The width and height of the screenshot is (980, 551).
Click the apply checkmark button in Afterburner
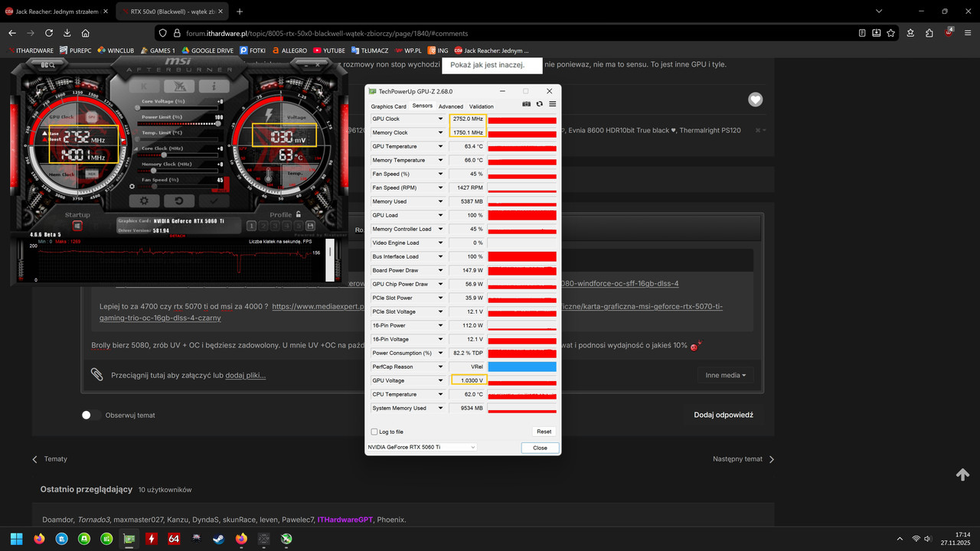coord(214,201)
